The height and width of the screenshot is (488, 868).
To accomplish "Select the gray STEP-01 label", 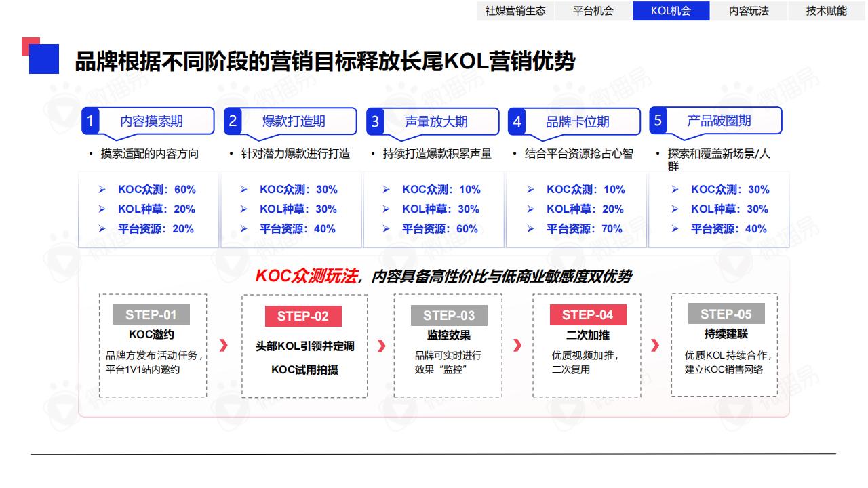I will pyautogui.click(x=151, y=314).
